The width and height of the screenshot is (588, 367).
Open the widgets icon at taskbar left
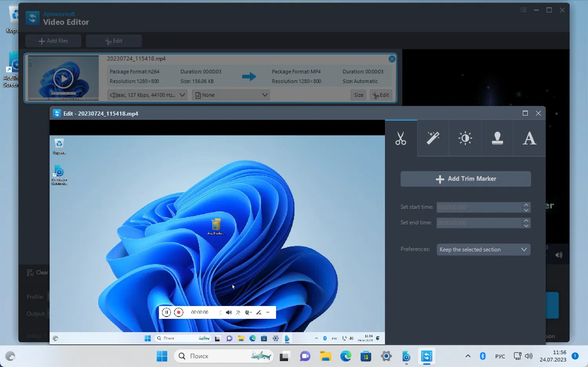pos(10,356)
